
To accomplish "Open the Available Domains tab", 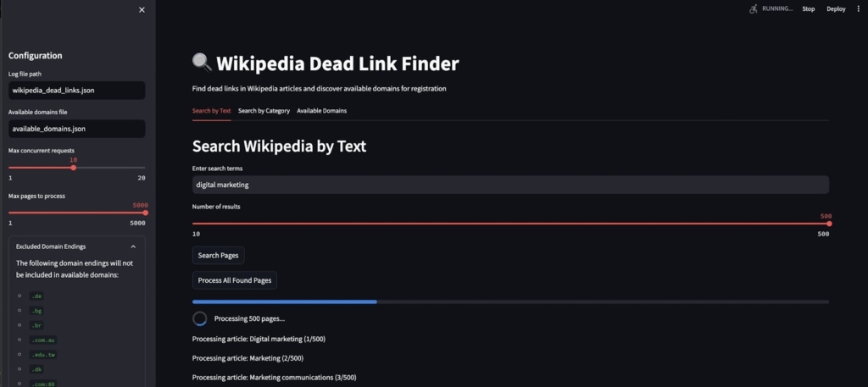I will pyautogui.click(x=321, y=111).
